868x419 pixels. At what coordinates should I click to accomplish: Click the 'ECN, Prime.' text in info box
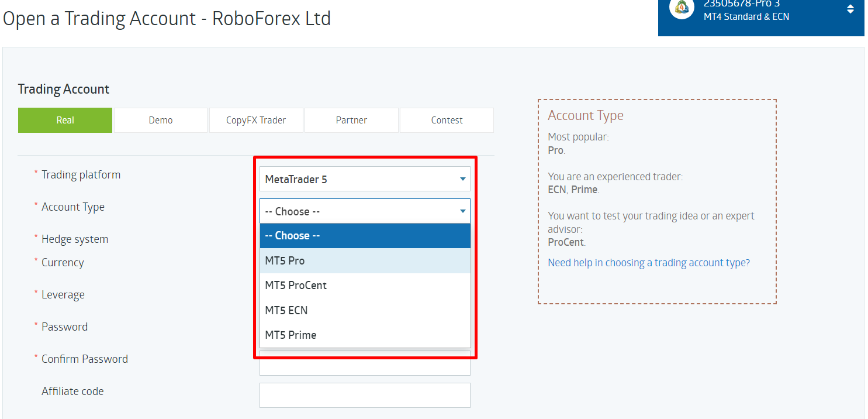tap(573, 190)
